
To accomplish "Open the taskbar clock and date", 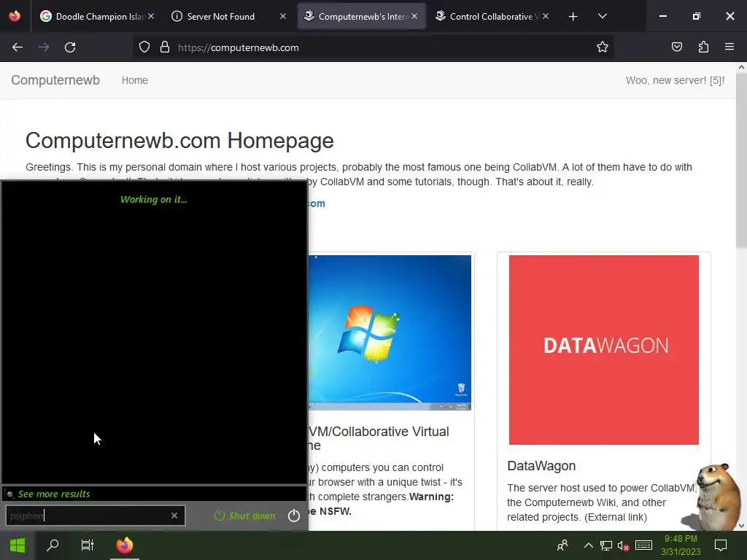I will pyautogui.click(x=681, y=545).
